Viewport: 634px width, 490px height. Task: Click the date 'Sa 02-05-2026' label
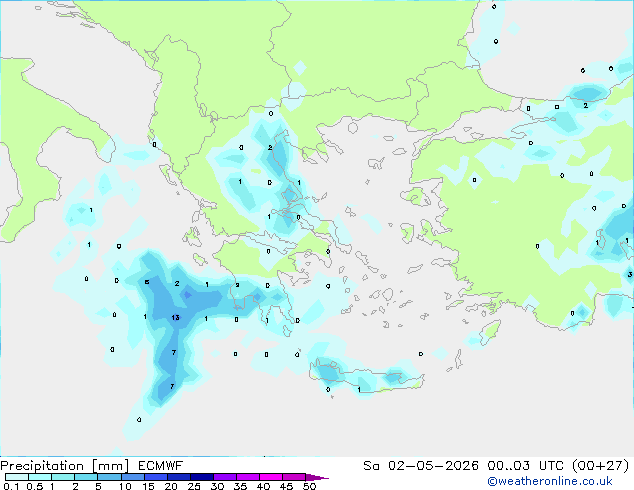click(x=421, y=466)
